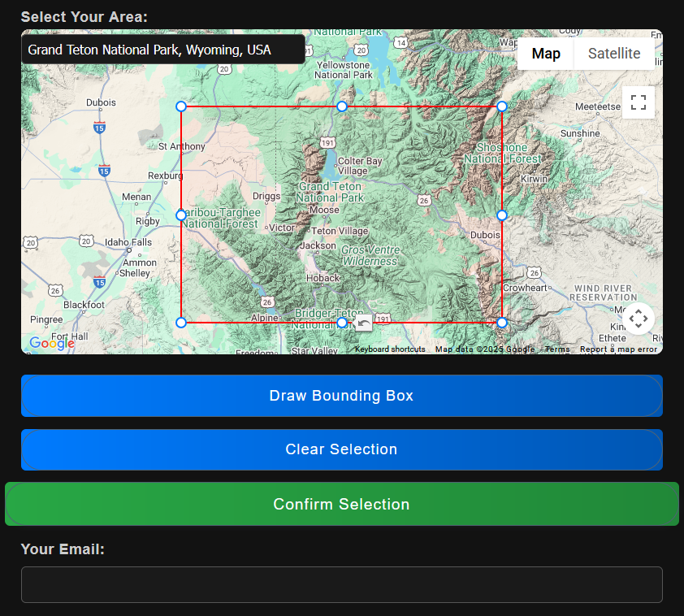Click the Your Email input field
The image size is (684, 616).
pos(342,584)
